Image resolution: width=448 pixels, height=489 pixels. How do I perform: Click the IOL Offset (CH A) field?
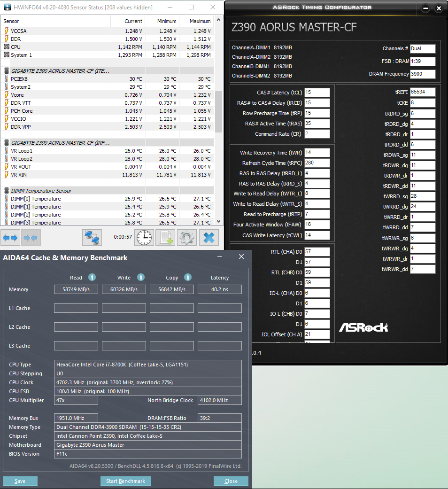[317, 334]
